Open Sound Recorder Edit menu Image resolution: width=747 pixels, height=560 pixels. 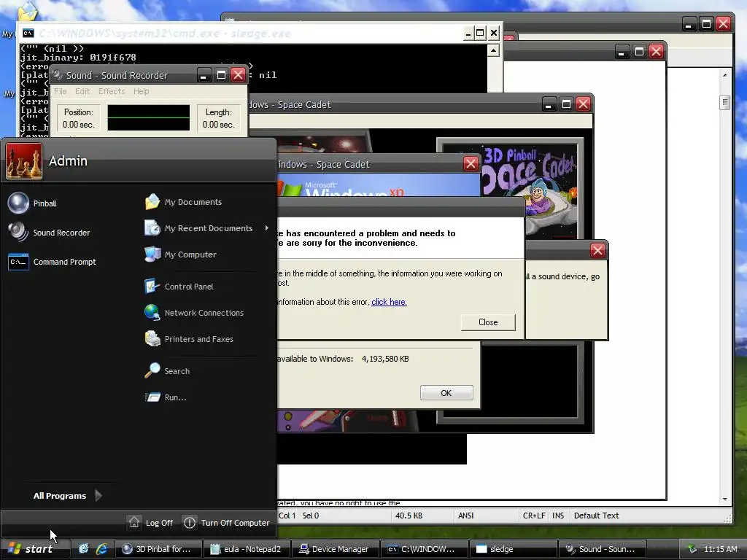click(x=82, y=91)
